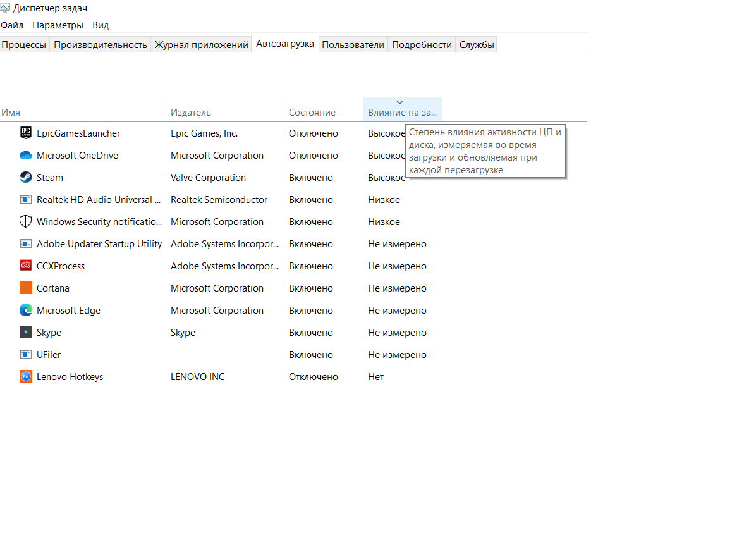Select the UFiler entry
Screen dimensions: 756x535
point(49,355)
